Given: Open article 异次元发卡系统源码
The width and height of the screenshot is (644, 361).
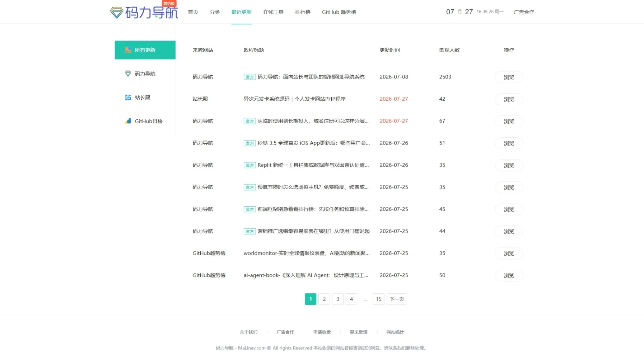Looking at the screenshot, I should tap(294, 99).
